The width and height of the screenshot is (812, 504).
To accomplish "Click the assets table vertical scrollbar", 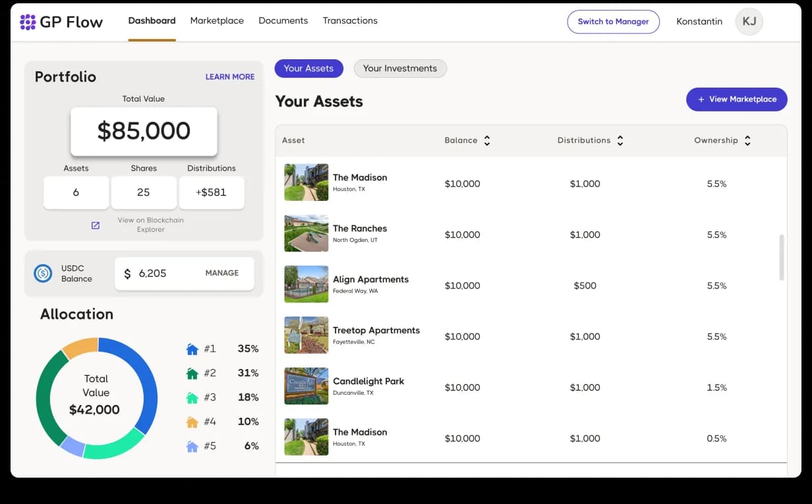I will coord(782,257).
